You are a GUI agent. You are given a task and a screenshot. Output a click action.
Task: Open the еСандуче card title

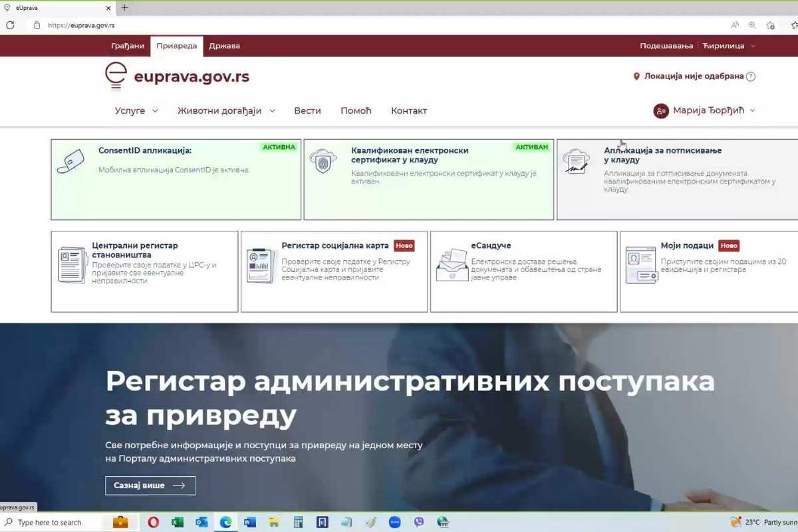point(491,245)
